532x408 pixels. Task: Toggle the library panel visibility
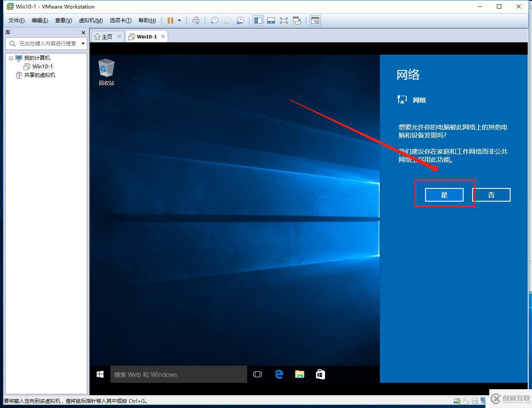pyautogui.click(x=258, y=20)
